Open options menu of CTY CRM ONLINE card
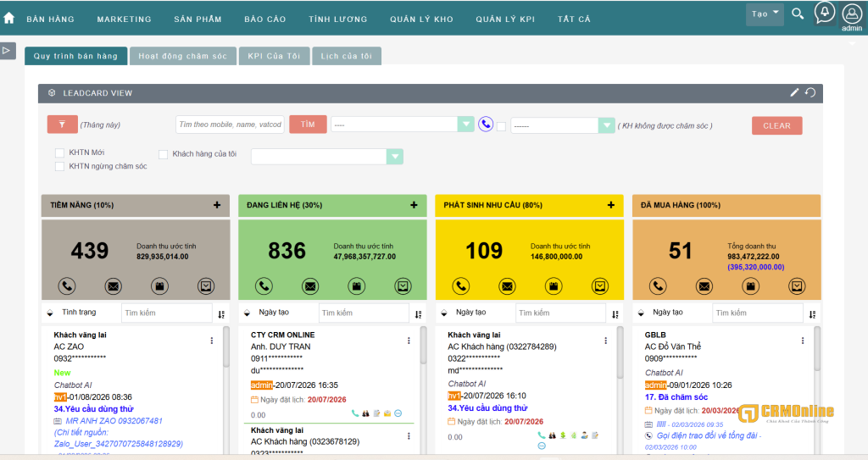 (x=409, y=341)
